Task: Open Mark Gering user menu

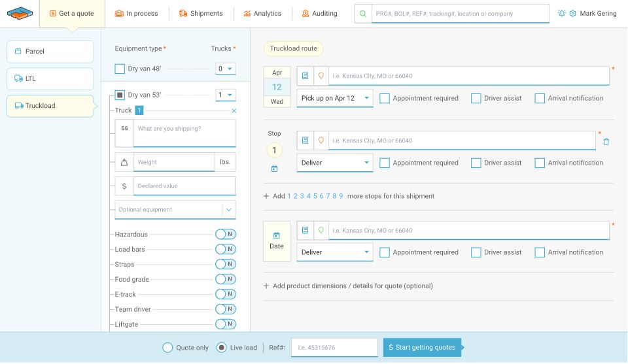Action: 598,14
